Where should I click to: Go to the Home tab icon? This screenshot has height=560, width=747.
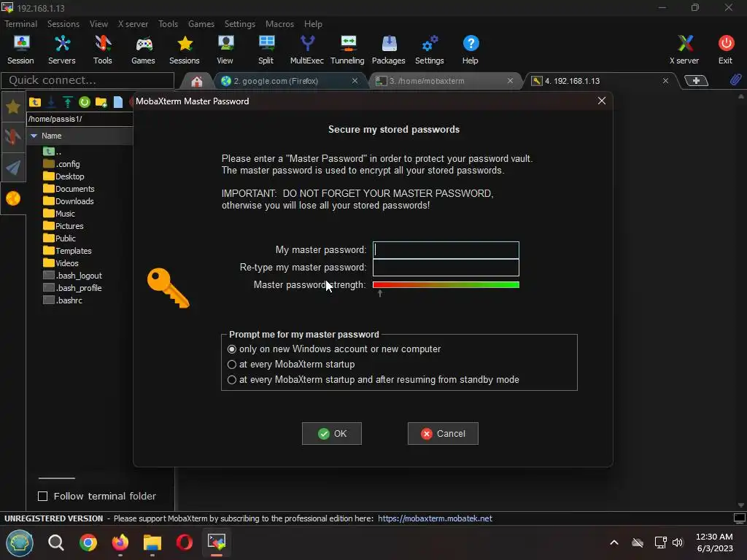[x=197, y=81]
